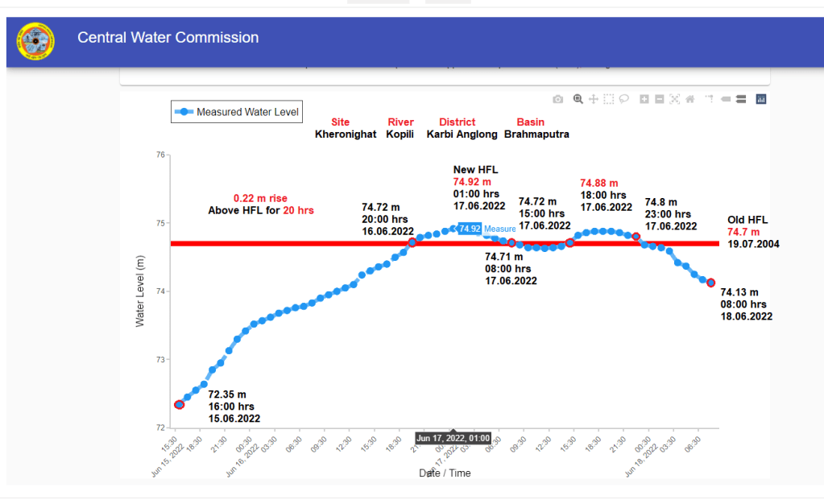Screen dimensions: 824x504
Task: Click the Autoscale icon
Action: [675, 99]
